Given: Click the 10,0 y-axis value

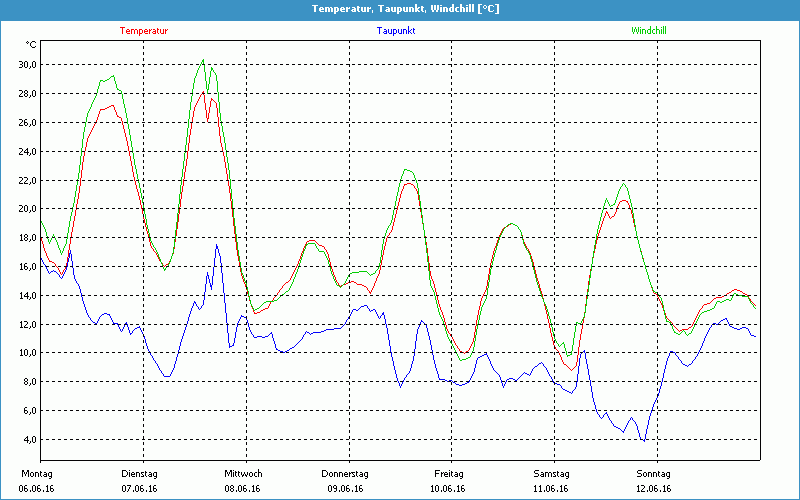Looking at the screenshot, I should (27, 353).
